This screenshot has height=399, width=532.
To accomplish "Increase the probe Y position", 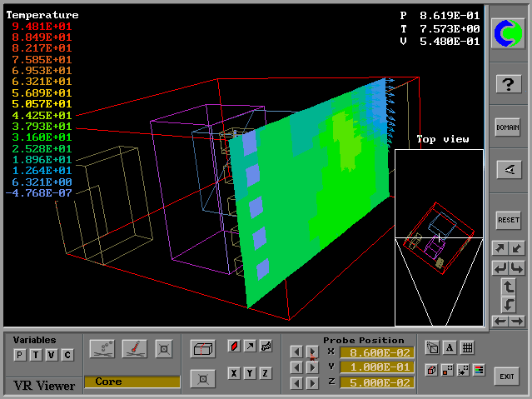I will tap(312, 368).
